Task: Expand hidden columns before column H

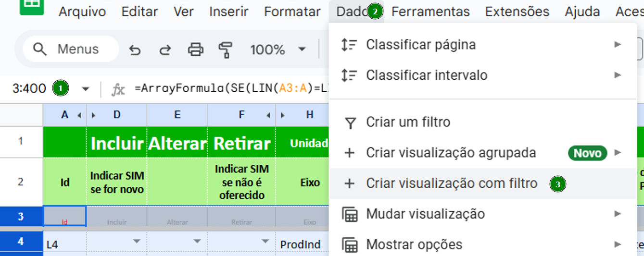Action: point(283,115)
